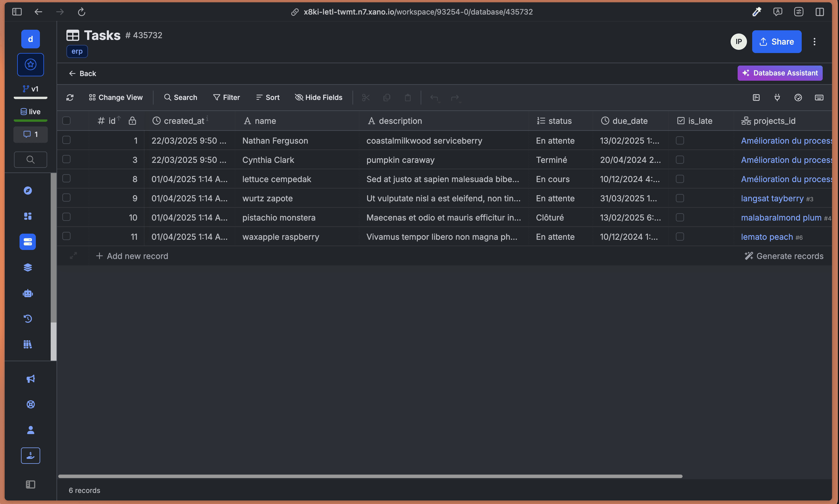Screen dimensions: 839x504
Task: Open the schema view icon
Action: [756, 98]
